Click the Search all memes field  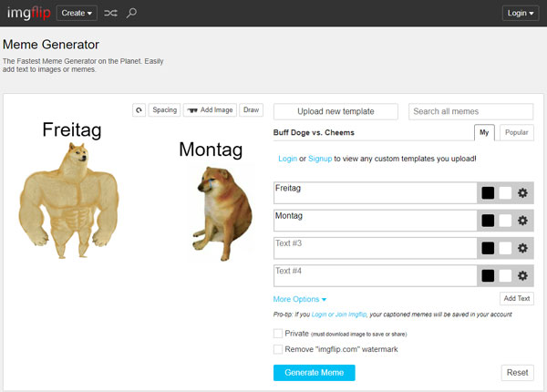pyautogui.click(x=470, y=111)
